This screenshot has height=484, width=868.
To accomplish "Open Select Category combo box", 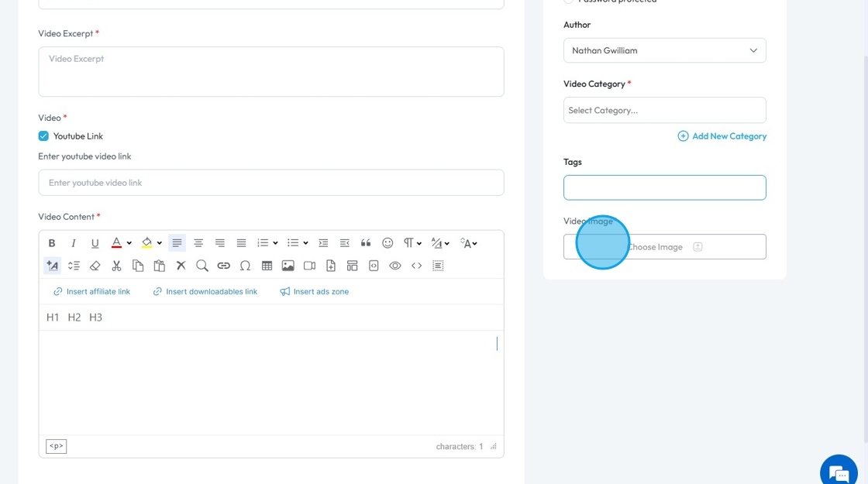I will (x=665, y=110).
